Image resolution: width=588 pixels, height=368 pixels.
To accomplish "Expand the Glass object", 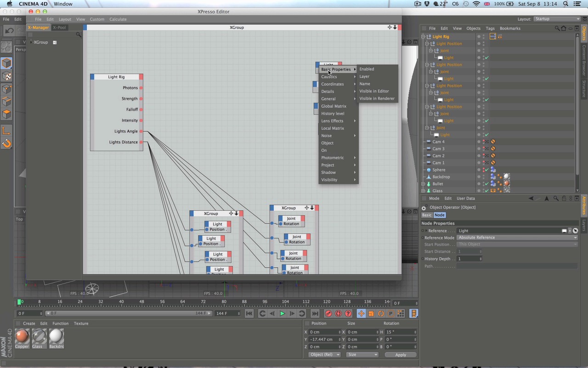I will pyautogui.click(x=424, y=190).
